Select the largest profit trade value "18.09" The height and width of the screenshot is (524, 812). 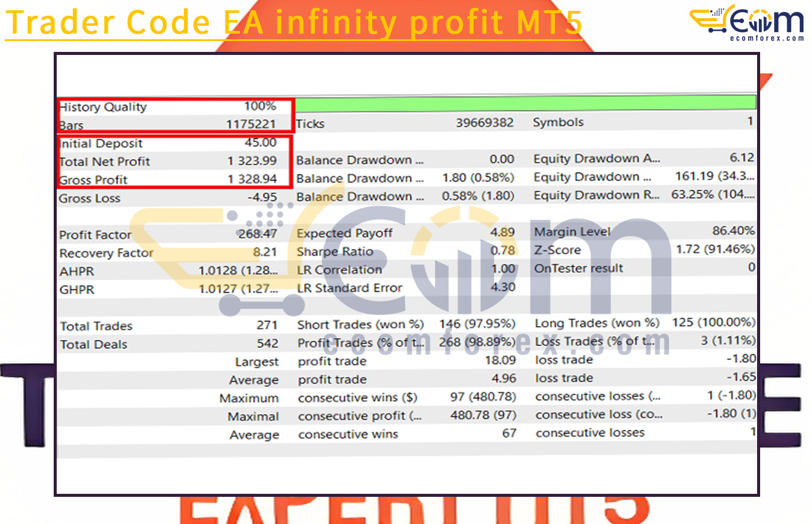(502, 360)
